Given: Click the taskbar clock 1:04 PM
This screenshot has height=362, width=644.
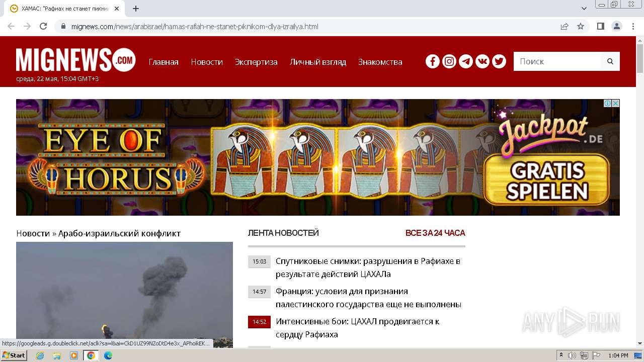Looking at the screenshot, I should click(618, 355).
